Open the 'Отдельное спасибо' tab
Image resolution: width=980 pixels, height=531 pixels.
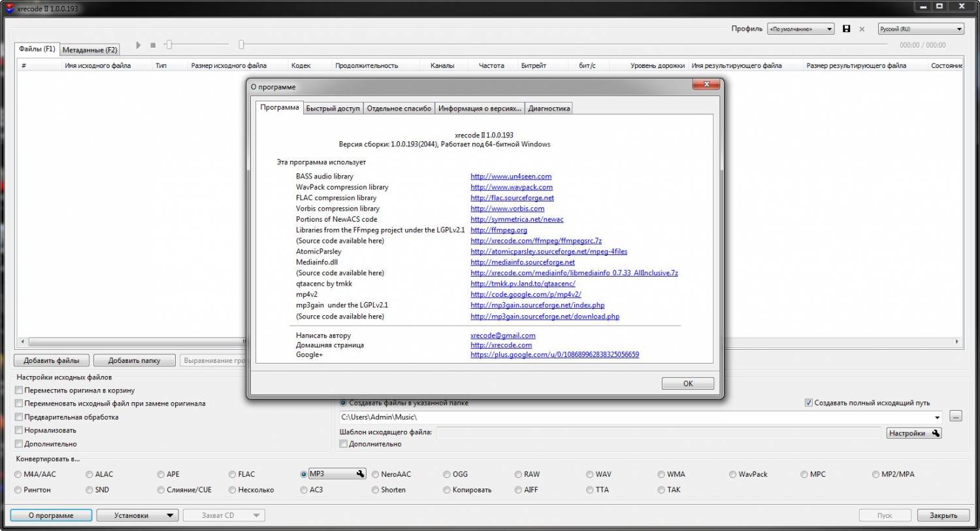pos(399,109)
